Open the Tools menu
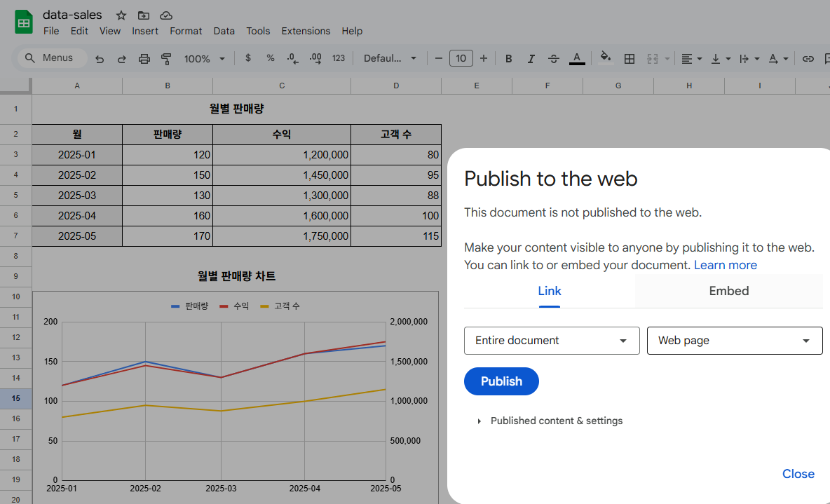This screenshot has width=830, height=504. point(258,31)
